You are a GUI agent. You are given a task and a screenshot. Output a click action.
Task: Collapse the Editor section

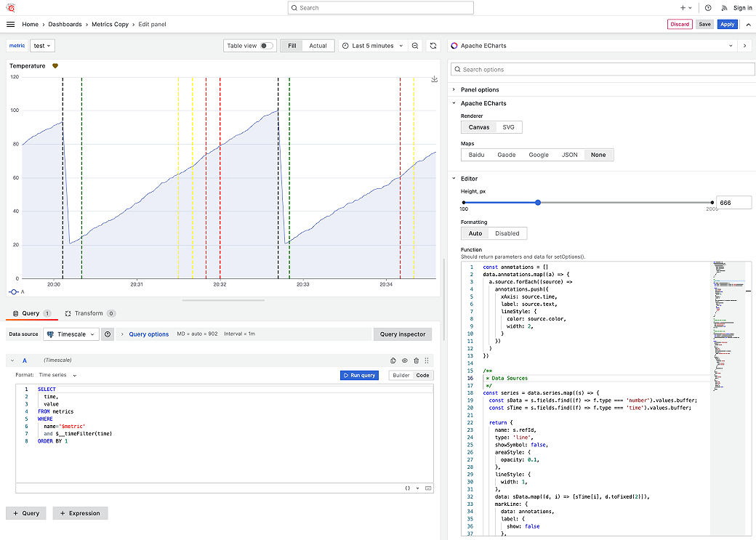click(x=469, y=178)
